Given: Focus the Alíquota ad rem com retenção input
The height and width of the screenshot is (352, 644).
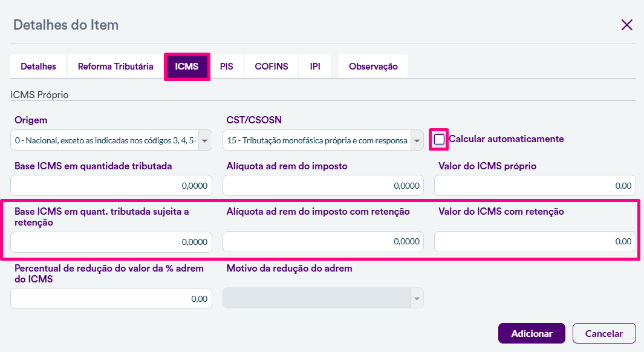Looking at the screenshot, I should (323, 241).
